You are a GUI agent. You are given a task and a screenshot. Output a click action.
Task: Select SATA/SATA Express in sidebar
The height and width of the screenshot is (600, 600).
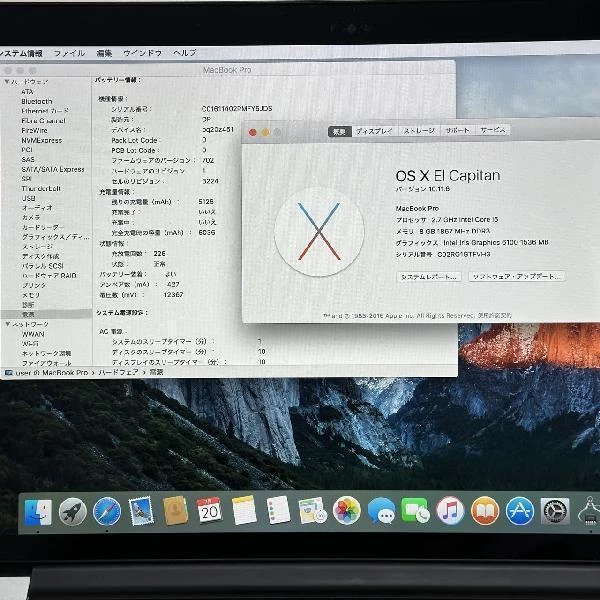coord(53,169)
